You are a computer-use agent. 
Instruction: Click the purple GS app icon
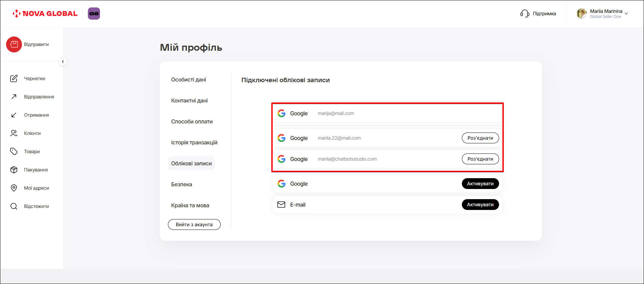(x=94, y=14)
